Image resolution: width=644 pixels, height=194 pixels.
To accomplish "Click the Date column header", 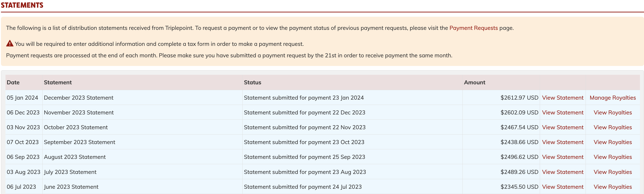I will 13,82.
